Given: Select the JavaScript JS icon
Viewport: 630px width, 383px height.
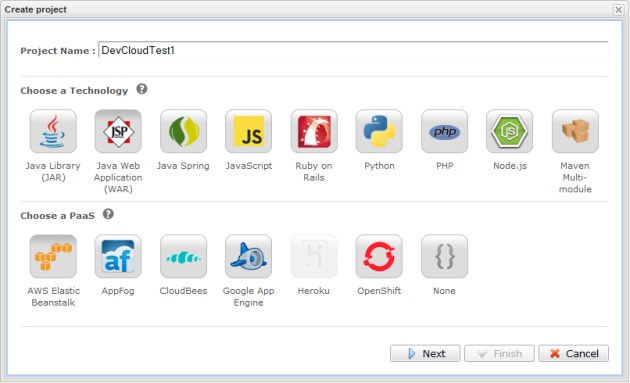Looking at the screenshot, I should (x=249, y=131).
